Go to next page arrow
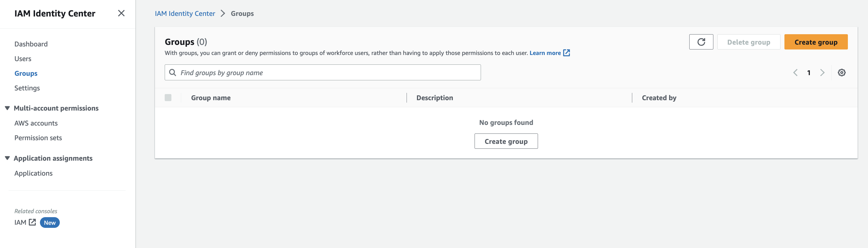The image size is (868, 248). 822,73
